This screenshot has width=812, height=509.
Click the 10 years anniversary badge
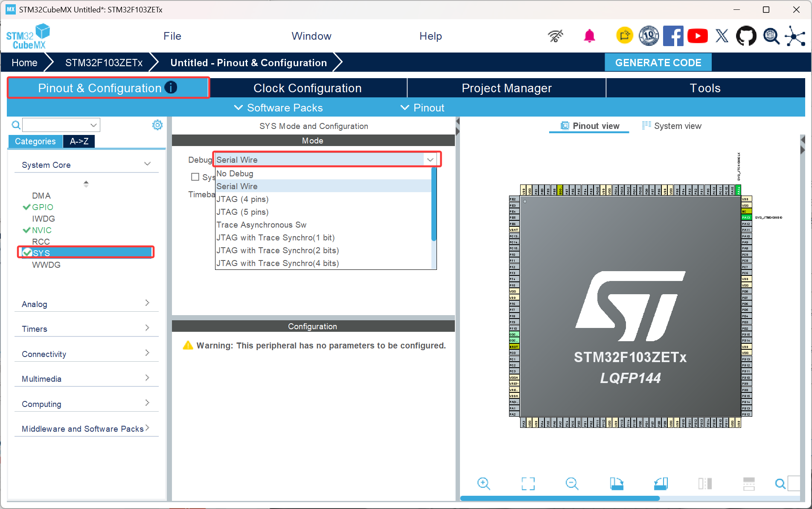[649, 36]
